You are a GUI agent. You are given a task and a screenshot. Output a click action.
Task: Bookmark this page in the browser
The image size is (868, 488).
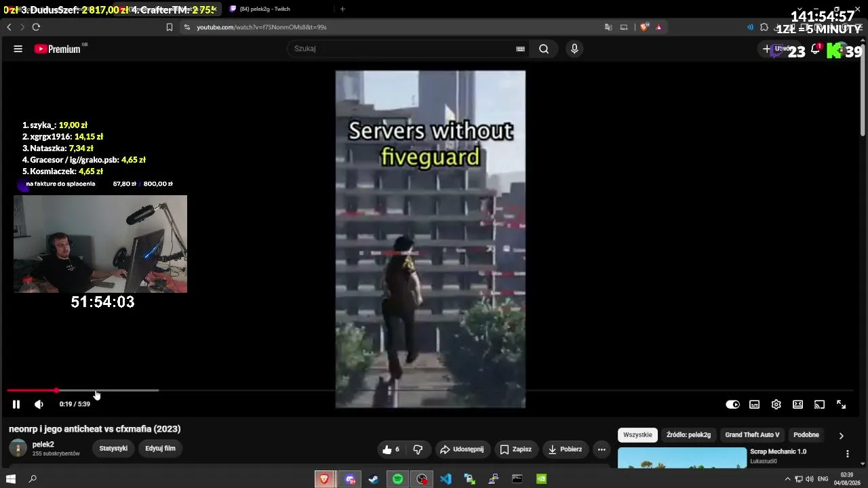pyautogui.click(x=170, y=27)
